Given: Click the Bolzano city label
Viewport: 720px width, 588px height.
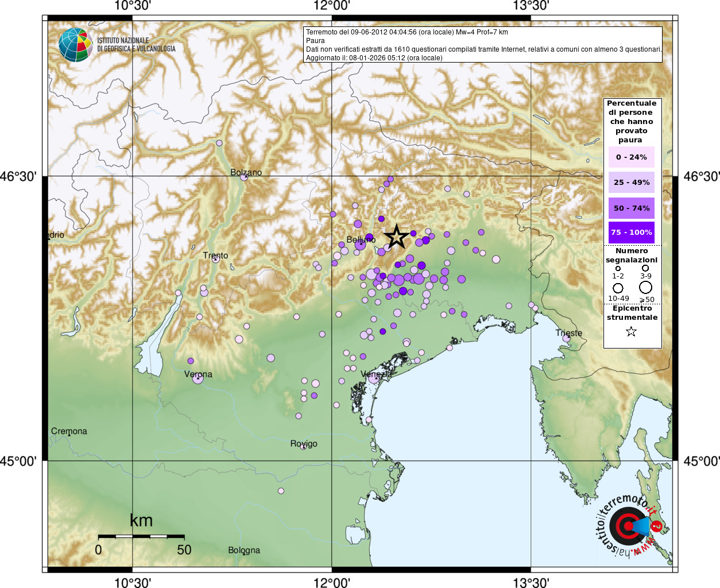Looking at the screenshot, I should 246,172.
